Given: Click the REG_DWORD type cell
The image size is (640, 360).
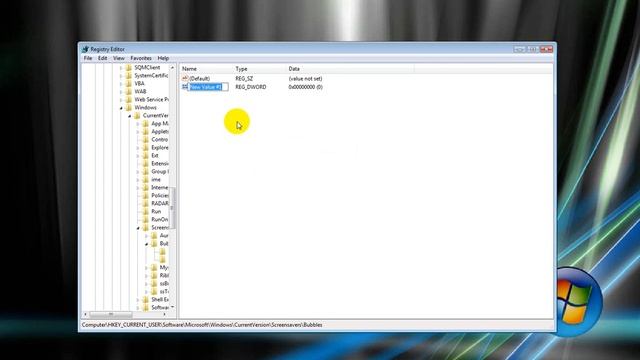Looking at the screenshot, I should click(x=251, y=87).
